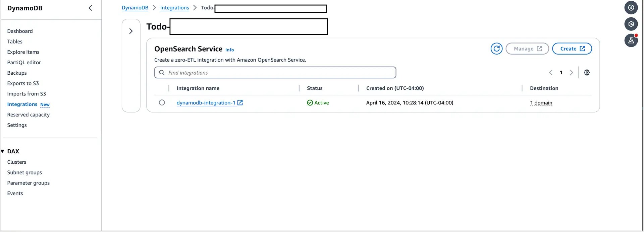Open the info panel icon at top right
Viewport: 644px width, 232px height.
click(x=631, y=8)
